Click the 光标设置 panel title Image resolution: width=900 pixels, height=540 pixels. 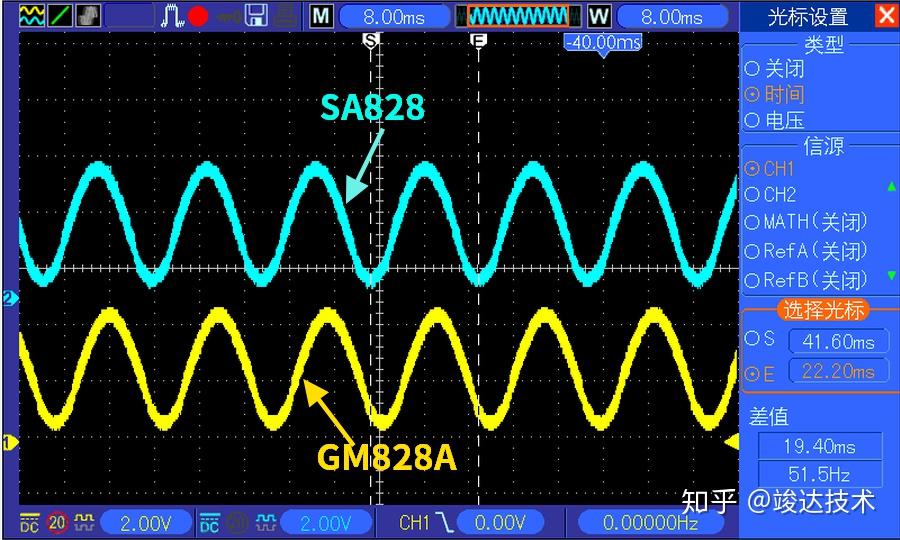808,17
